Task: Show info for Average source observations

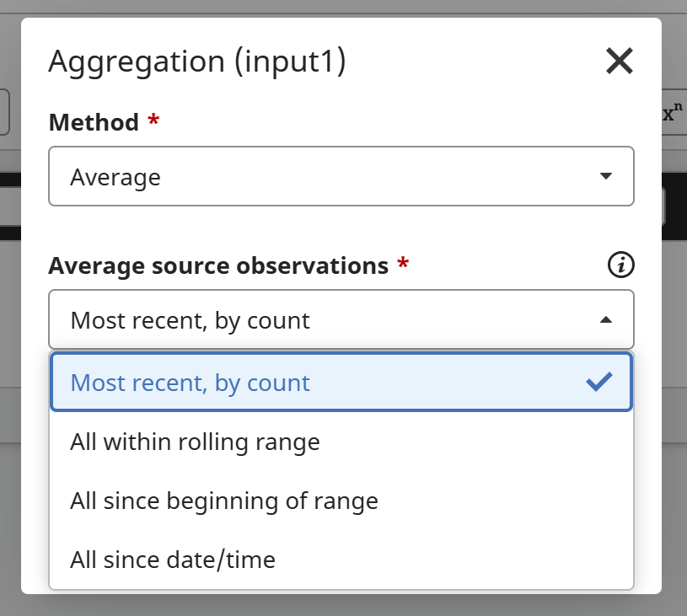Action: coord(621,265)
